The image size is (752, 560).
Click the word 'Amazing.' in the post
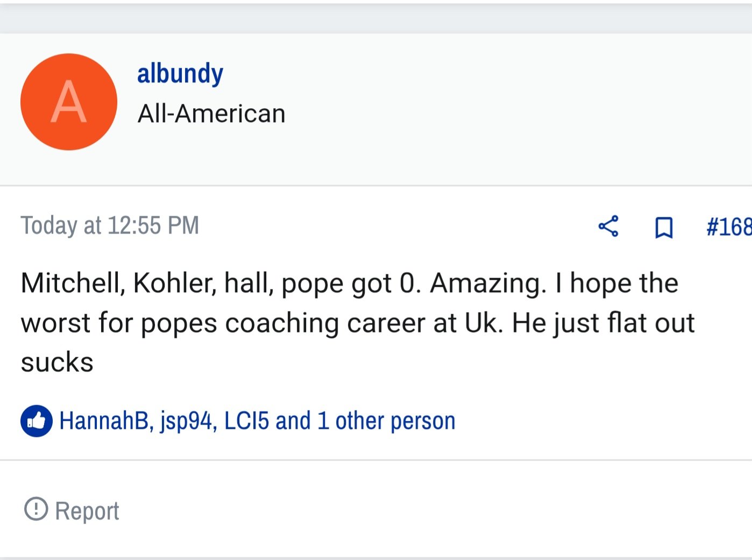(488, 283)
